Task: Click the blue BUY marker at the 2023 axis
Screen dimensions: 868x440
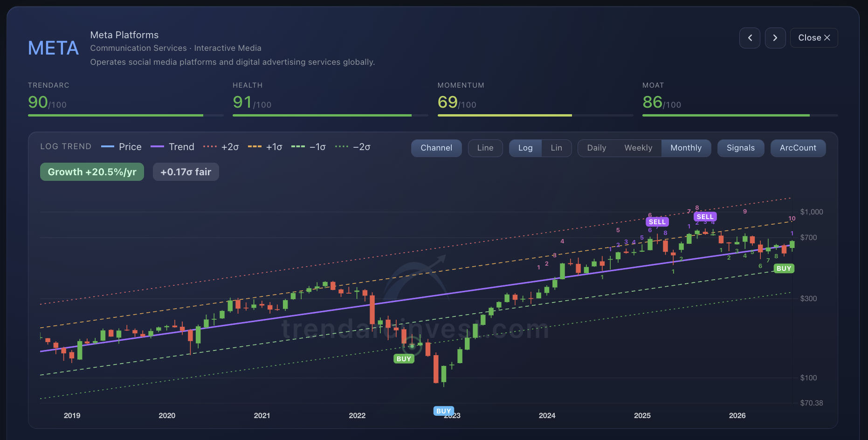Action: pos(443,411)
